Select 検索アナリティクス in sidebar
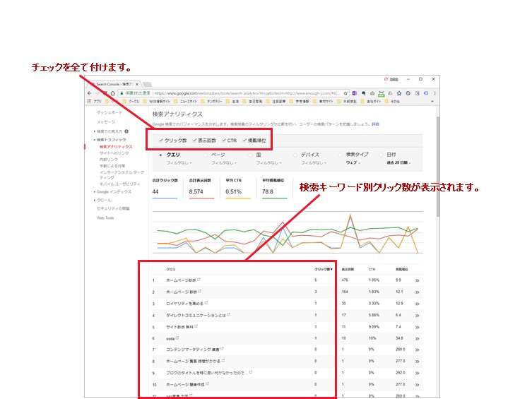Screen dimensions: 532x399 [116, 147]
